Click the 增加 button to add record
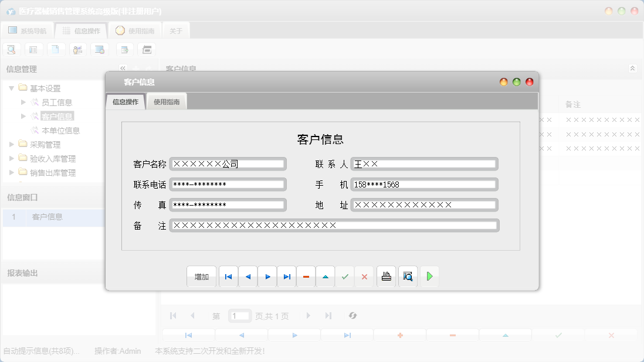 tap(201, 276)
